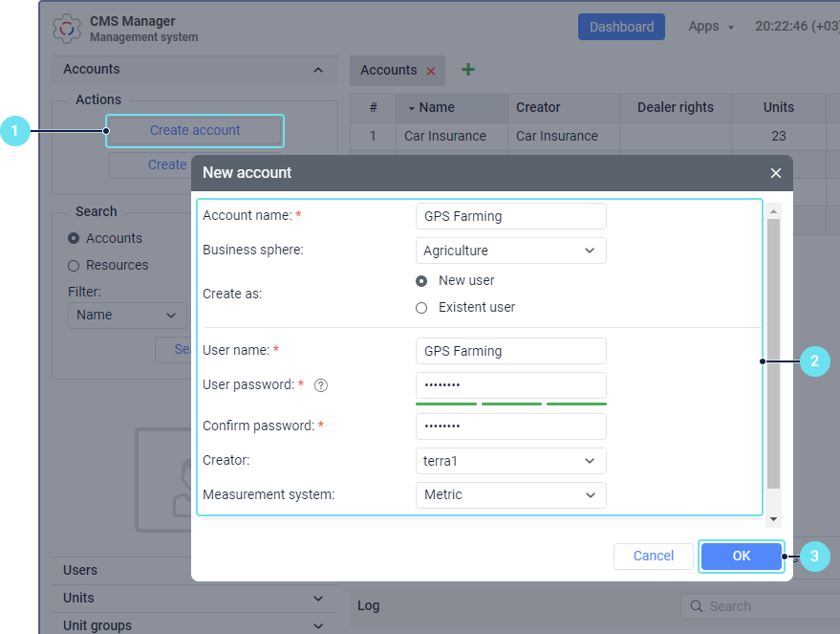
Task: Click the green plus add-tab icon
Action: point(468,70)
